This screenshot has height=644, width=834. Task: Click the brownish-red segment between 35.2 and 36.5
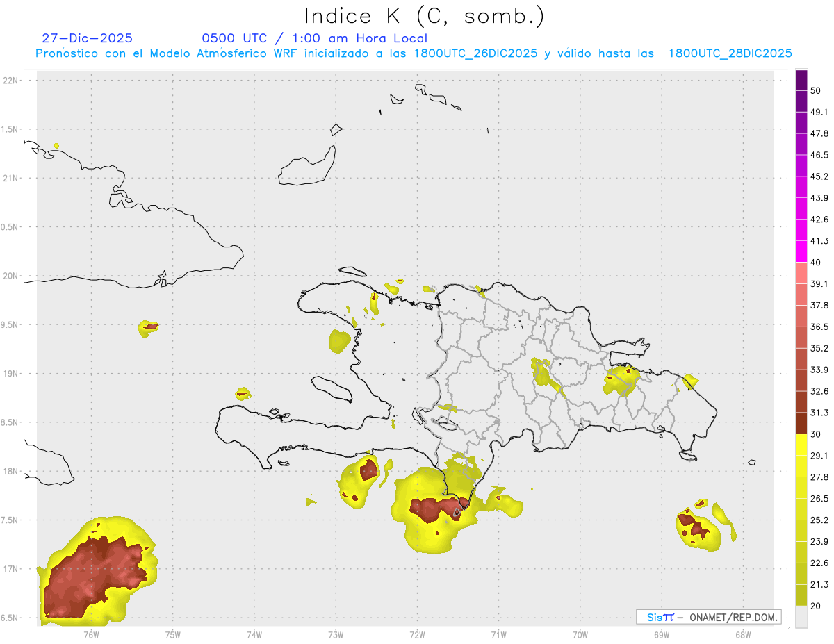801,338
